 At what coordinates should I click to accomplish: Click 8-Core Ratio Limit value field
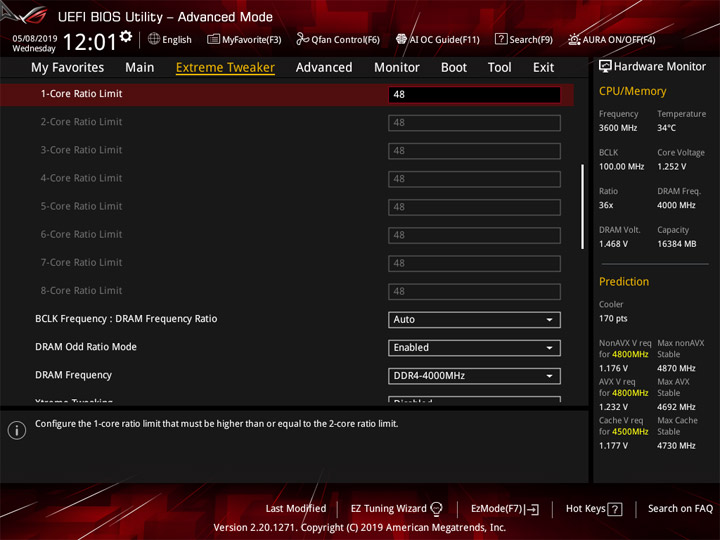click(x=474, y=291)
